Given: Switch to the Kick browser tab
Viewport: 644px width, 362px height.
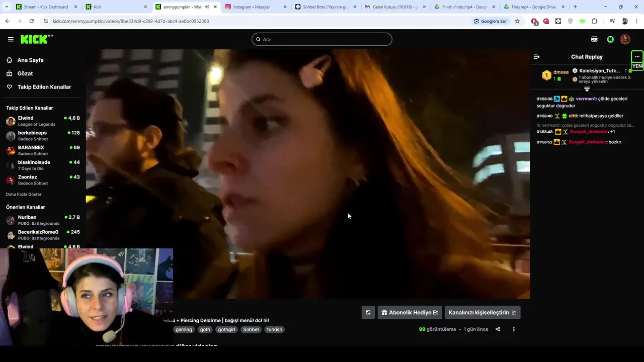Looking at the screenshot, I should click(x=116, y=7).
